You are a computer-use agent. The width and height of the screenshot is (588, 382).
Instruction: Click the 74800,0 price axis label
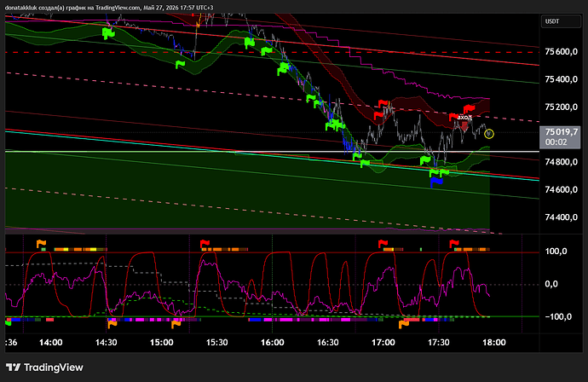(561, 162)
